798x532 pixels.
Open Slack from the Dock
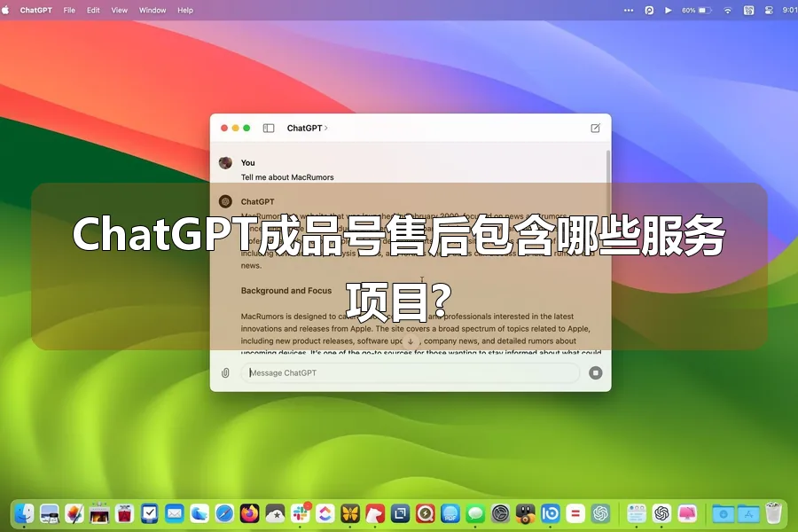click(x=300, y=513)
